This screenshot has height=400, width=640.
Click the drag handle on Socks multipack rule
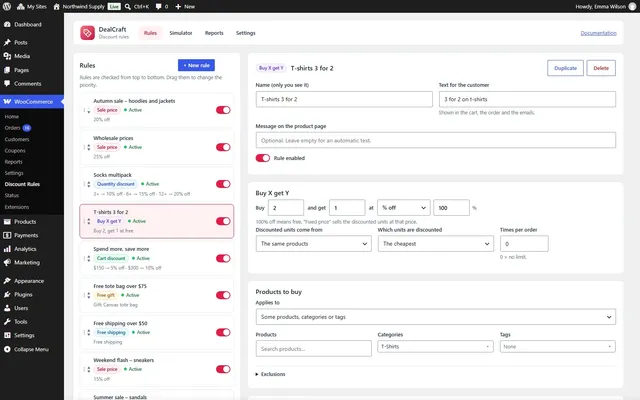pos(87,184)
